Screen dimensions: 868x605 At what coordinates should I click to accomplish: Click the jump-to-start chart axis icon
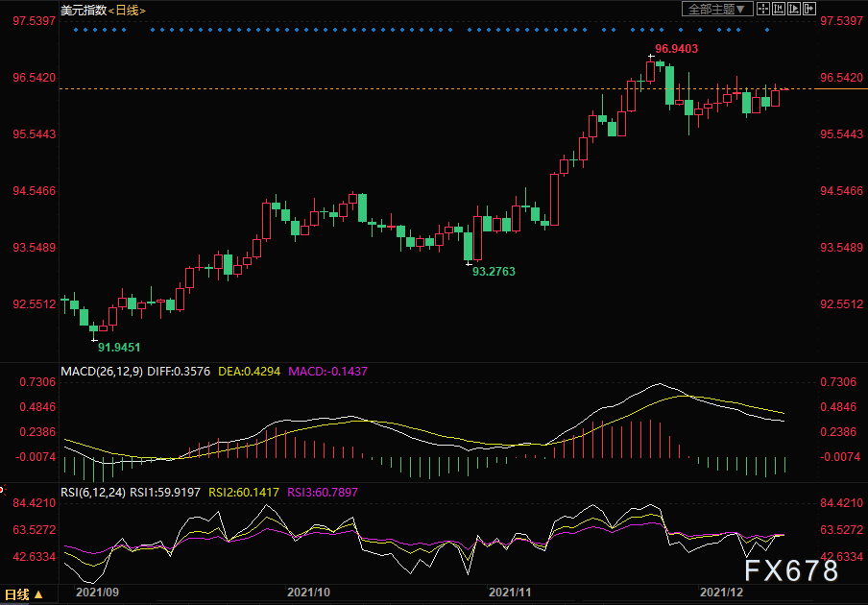[779, 9]
